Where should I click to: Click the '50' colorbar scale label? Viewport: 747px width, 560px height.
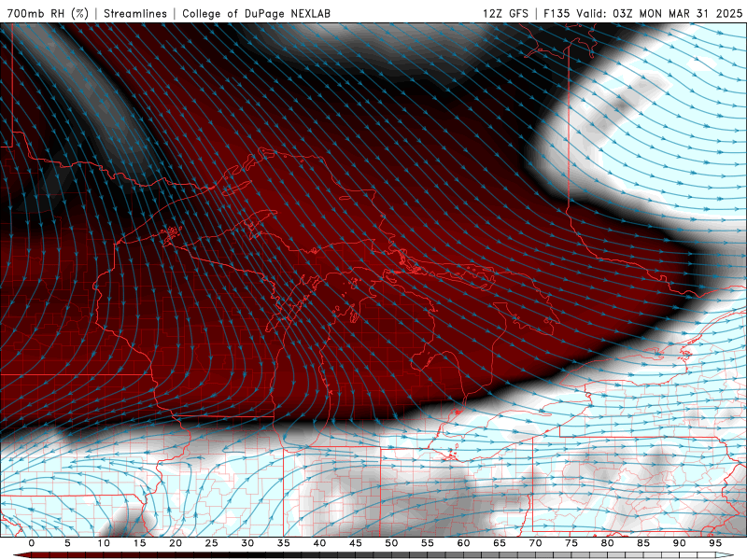[x=391, y=543]
